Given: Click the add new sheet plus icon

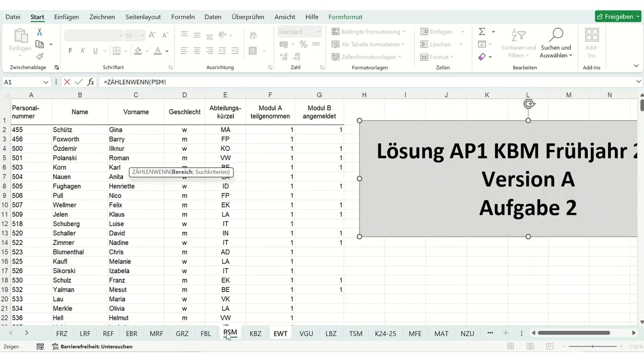Looking at the screenshot, I should [506, 333].
